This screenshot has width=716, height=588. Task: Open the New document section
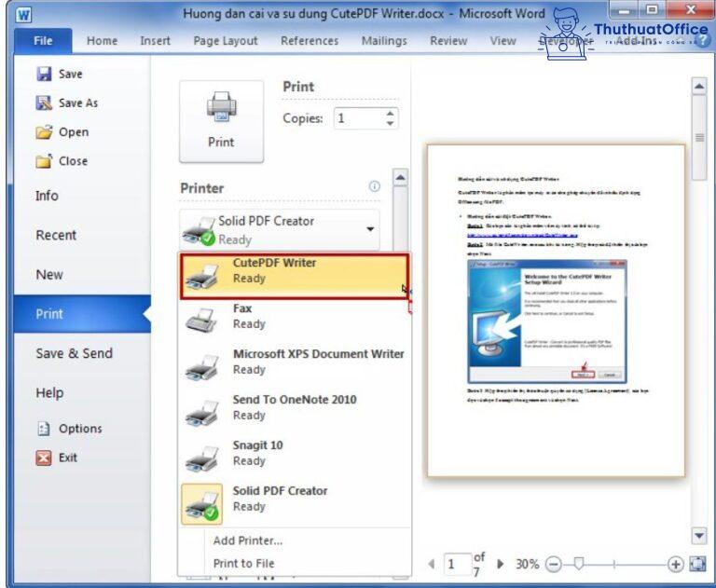(x=49, y=274)
